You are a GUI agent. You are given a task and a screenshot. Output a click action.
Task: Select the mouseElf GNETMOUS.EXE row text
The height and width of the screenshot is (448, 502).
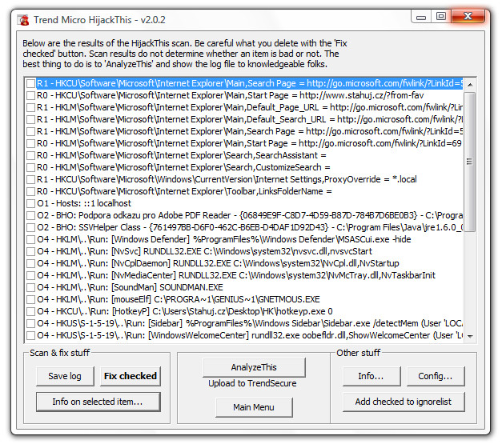tap(179, 299)
